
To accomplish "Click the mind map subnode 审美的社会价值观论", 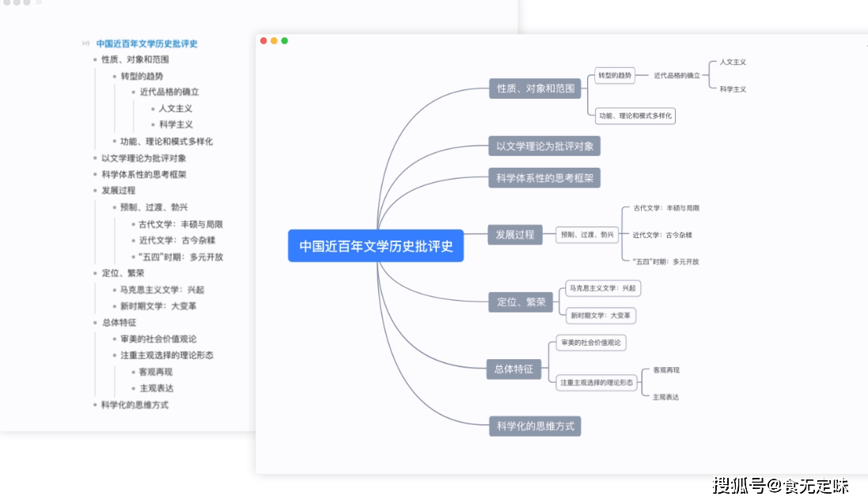I will (x=591, y=343).
